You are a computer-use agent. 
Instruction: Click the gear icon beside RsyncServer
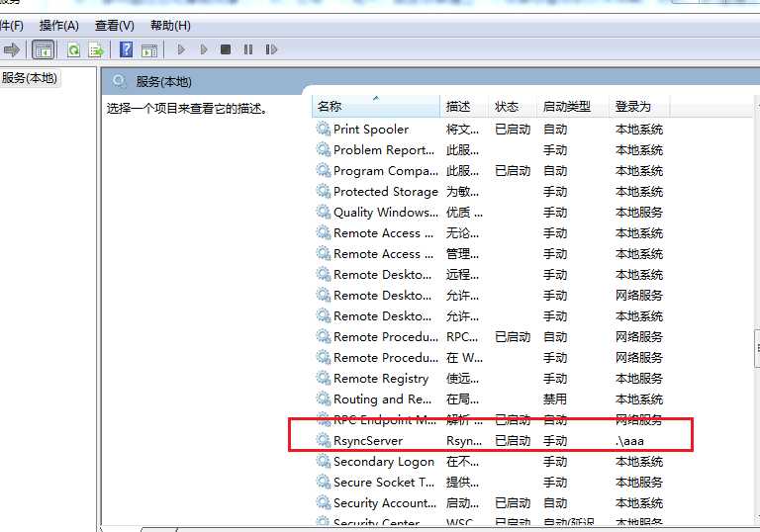[324, 440]
